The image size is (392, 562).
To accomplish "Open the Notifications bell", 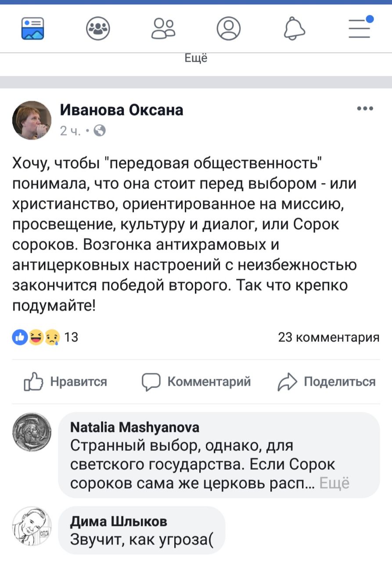I will click(294, 29).
